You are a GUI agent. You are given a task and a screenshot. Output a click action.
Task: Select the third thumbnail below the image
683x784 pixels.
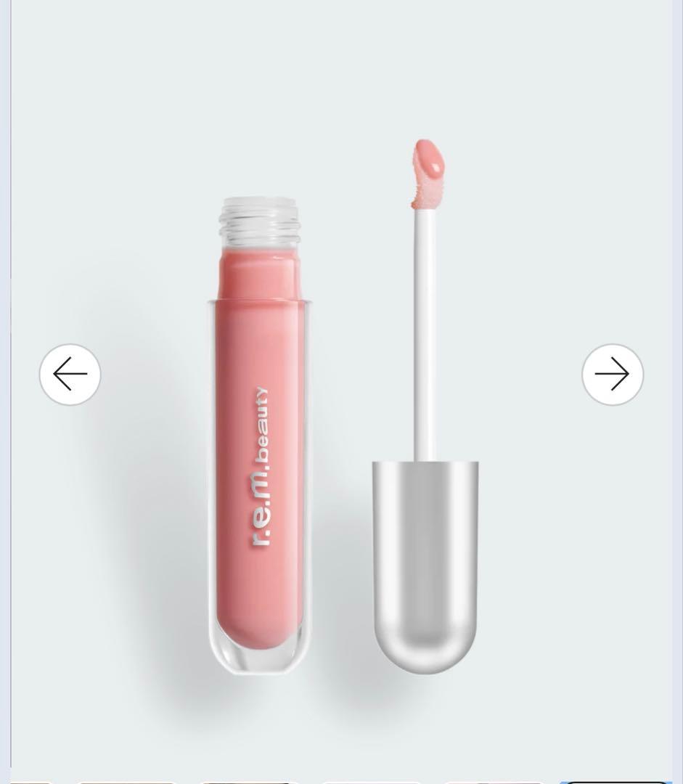[x=249, y=782]
